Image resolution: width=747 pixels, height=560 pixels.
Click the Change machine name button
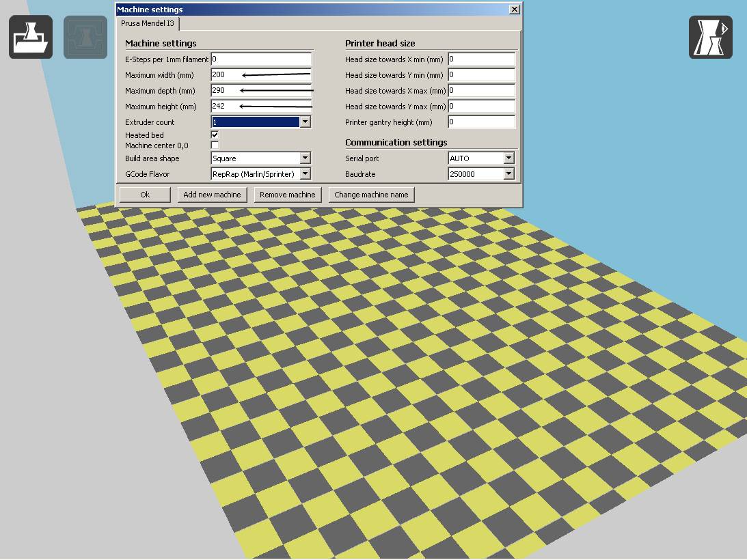pos(371,195)
